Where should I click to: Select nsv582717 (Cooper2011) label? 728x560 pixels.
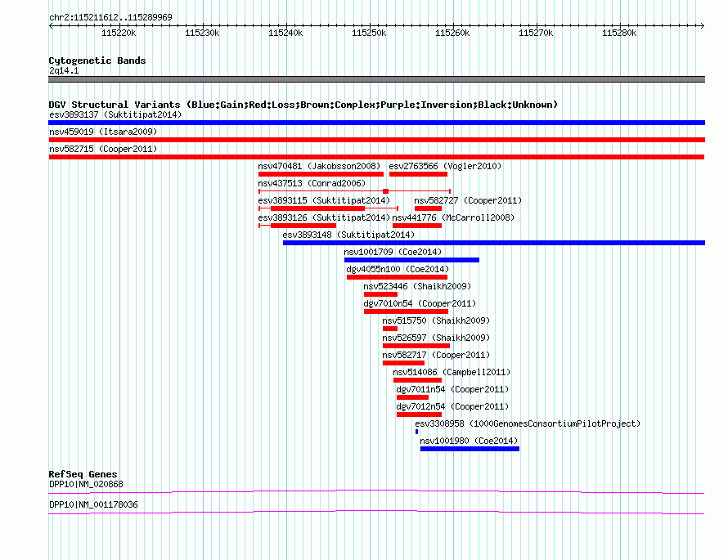[x=436, y=355]
